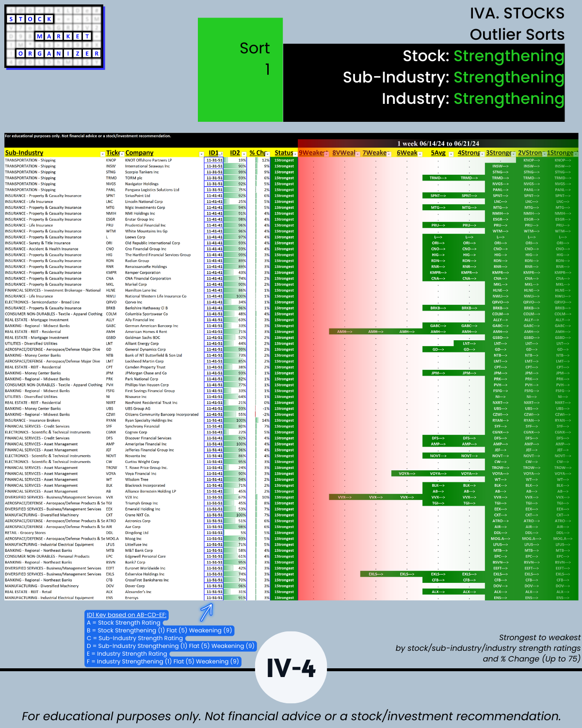The width and height of the screenshot is (582, 728).
Task: Select the MOG.A ticker cell
Action: tap(114, 539)
